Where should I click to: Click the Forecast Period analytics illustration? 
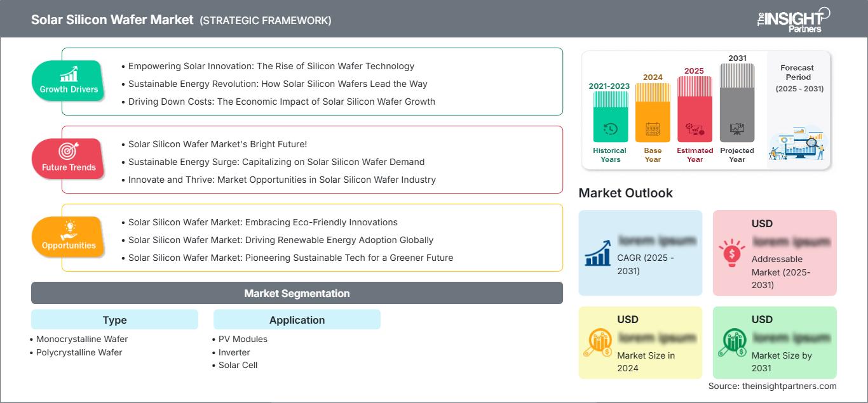[x=798, y=143]
